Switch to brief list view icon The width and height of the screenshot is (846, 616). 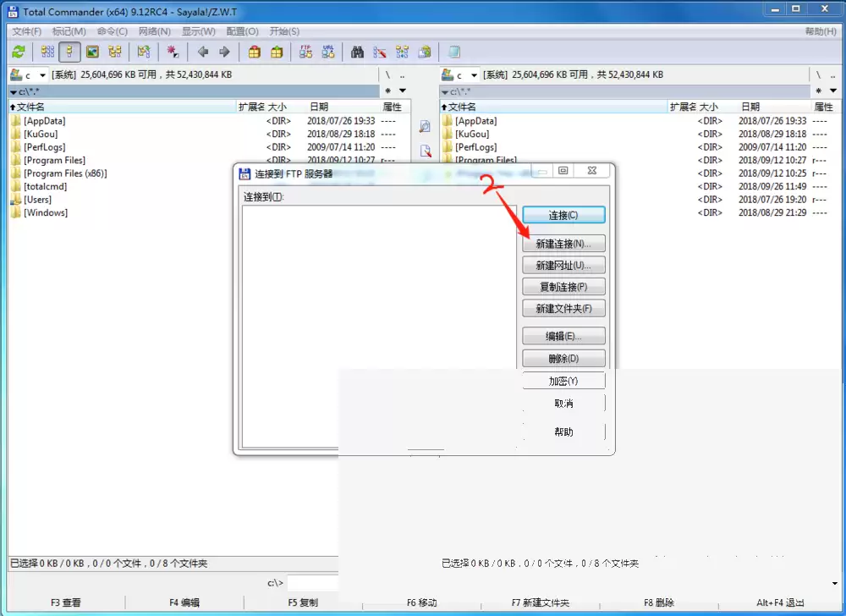click(x=47, y=52)
